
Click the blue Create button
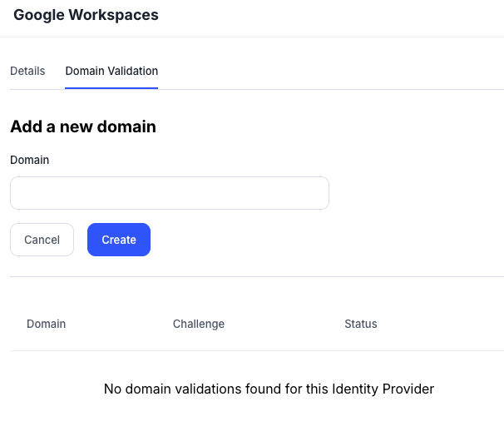119,240
